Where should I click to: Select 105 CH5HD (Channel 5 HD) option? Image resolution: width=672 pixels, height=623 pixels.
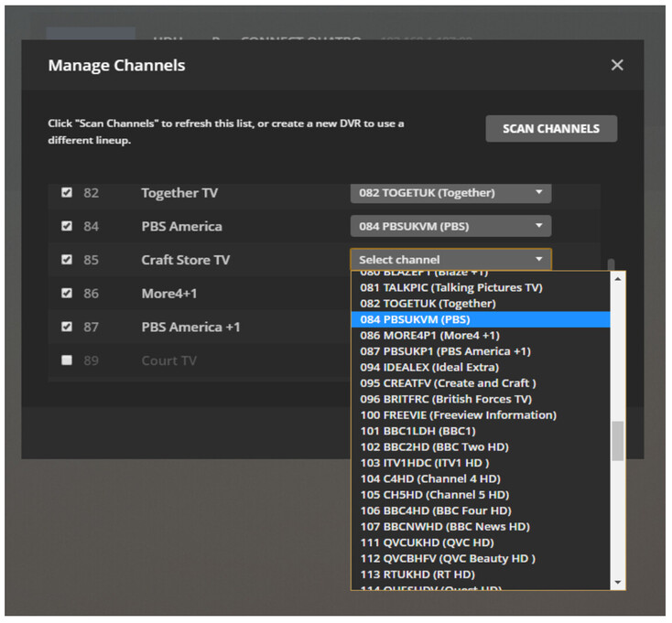click(480, 495)
